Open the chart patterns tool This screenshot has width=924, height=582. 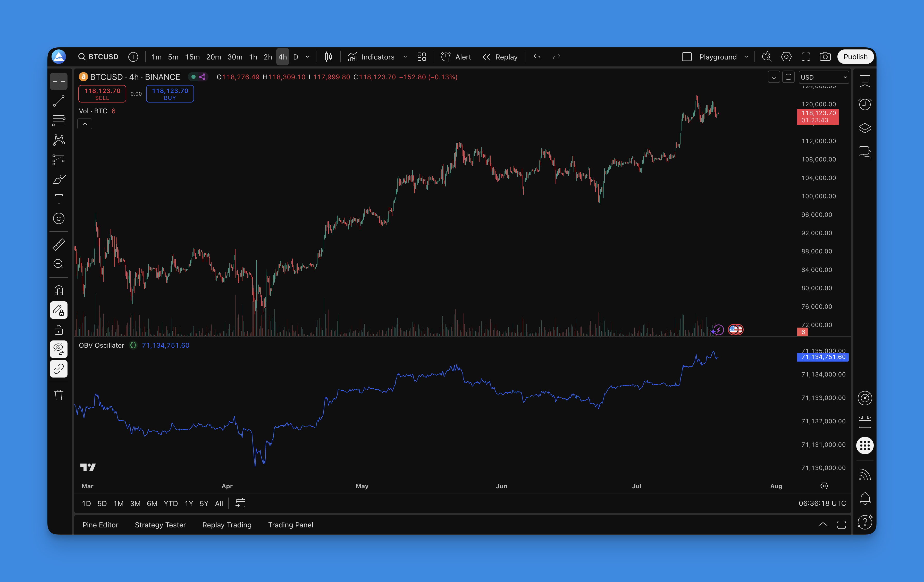pos(59,140)
